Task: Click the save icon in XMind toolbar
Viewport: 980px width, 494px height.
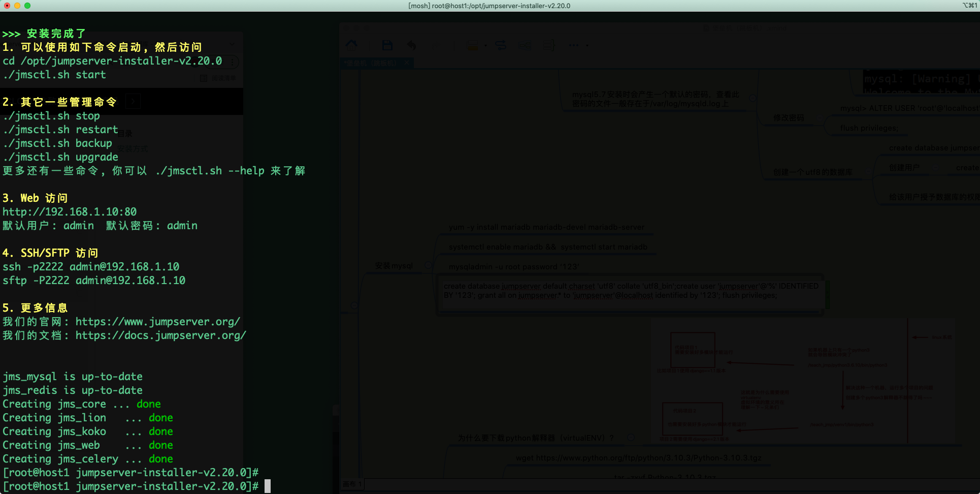Action: tap(387, 45)
